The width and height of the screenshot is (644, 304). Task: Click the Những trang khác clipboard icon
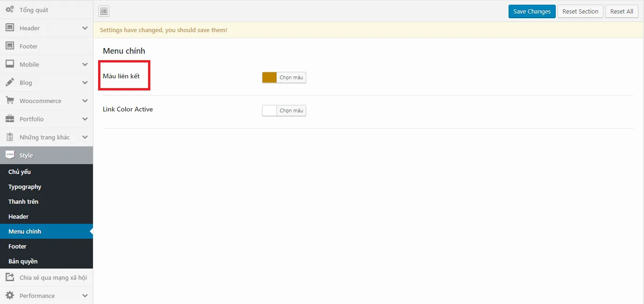point(9,137)
